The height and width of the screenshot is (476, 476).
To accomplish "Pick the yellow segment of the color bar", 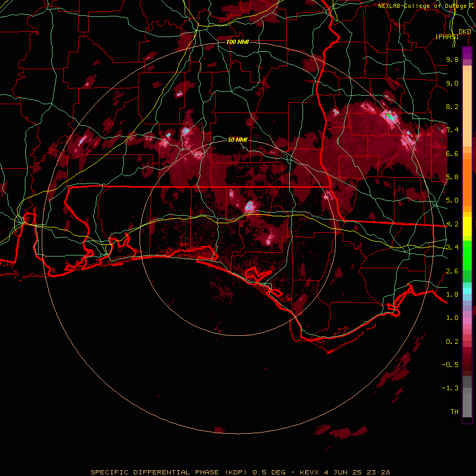I will coord(467,226).
